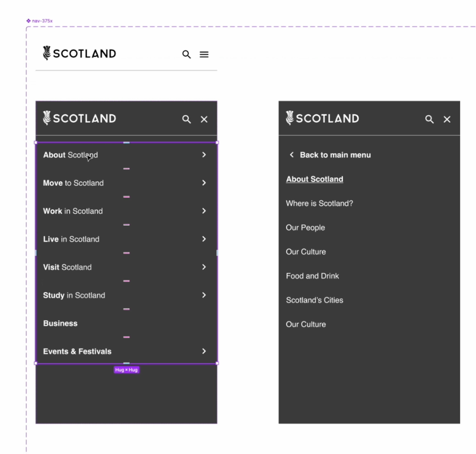Click the back chevron beside Back to main menu
The height and width of the screenshot is (454, 476).
(292, 155)
